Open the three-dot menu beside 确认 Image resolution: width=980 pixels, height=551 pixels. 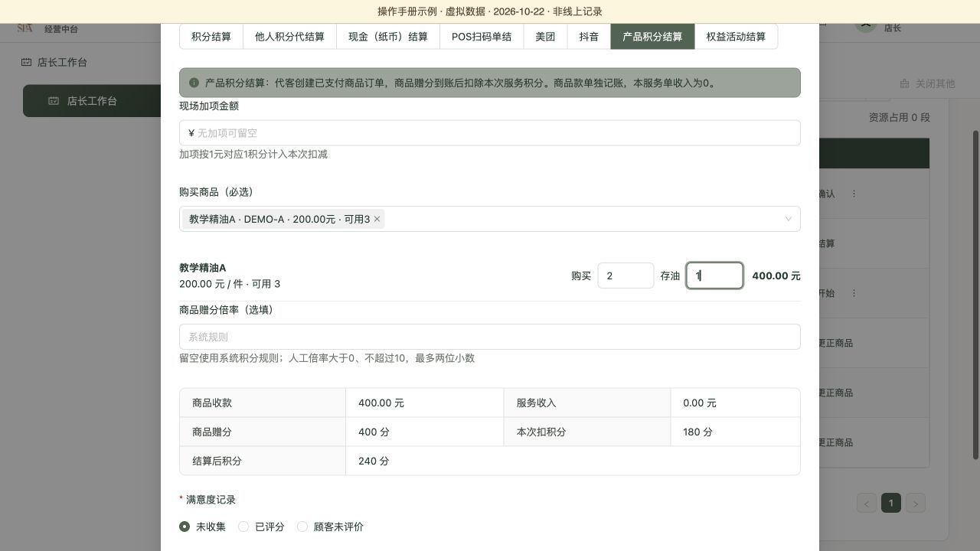(854, 194)
